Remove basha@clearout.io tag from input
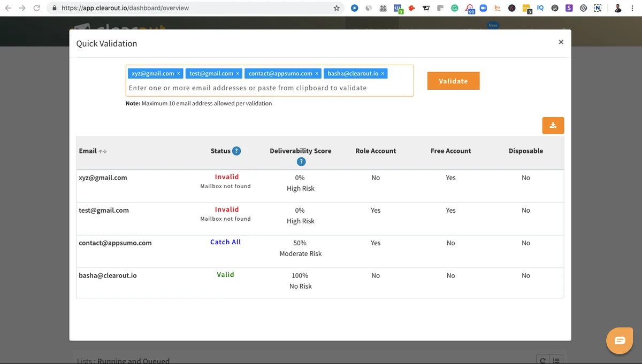 (x=383, y=73)
